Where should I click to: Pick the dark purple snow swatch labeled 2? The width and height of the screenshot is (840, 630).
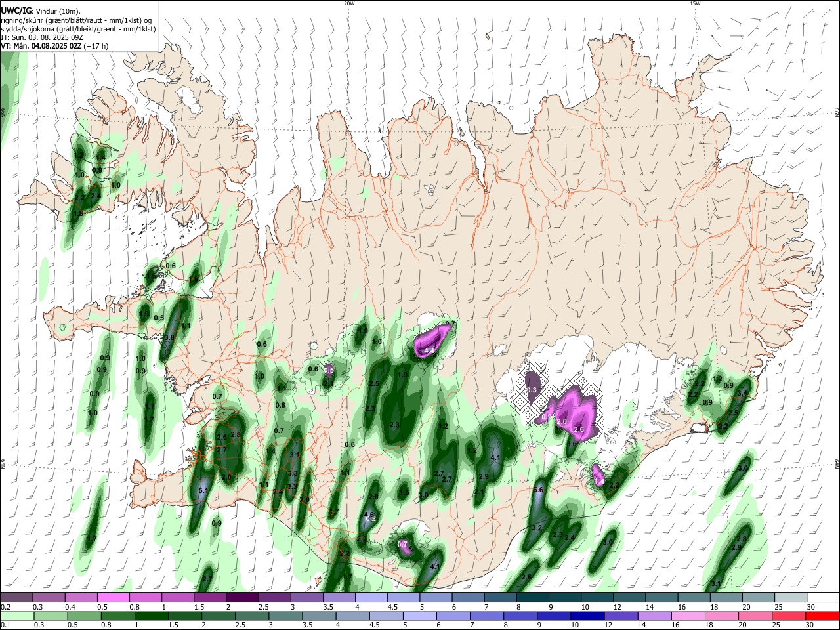[x=242, y=597]
